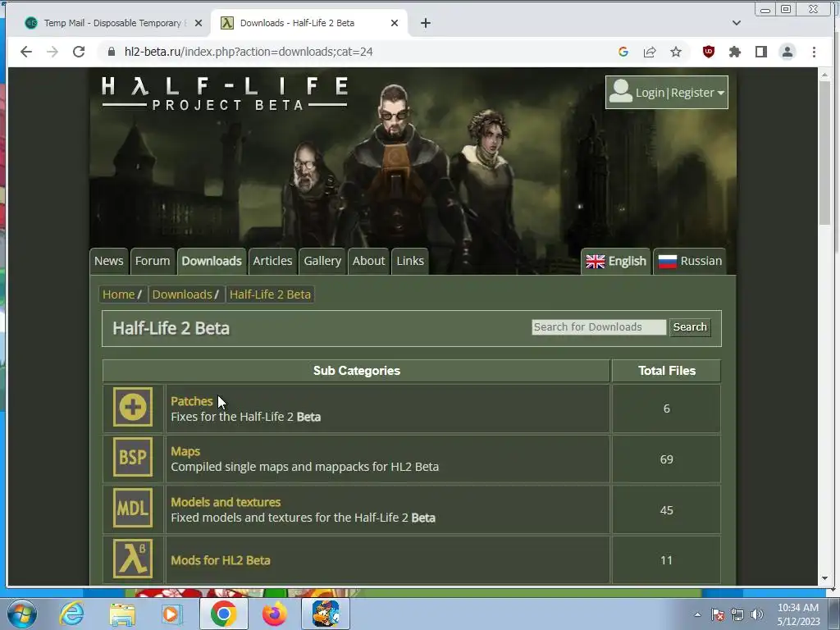Switch site language to English
The image size is (840, 630).
[616, 261]
